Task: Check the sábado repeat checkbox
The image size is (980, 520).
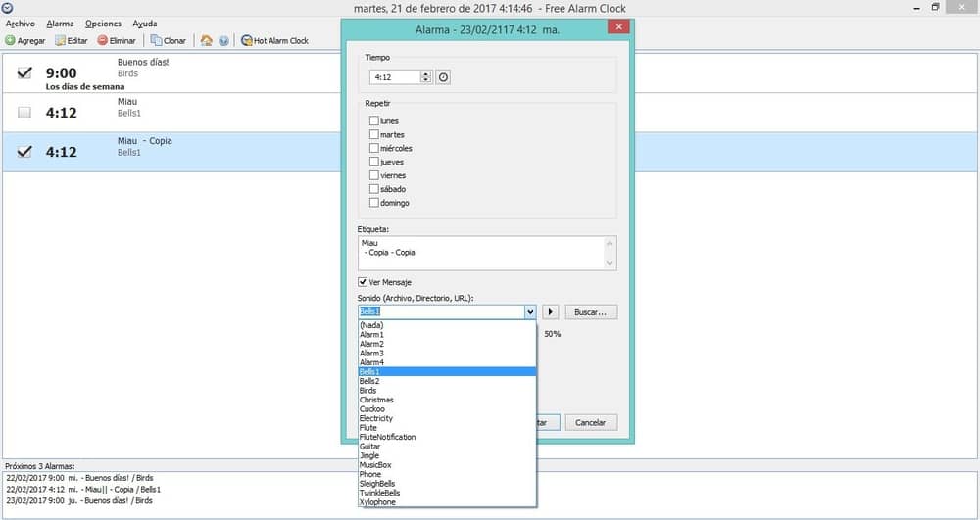Action: click(373, 189)
